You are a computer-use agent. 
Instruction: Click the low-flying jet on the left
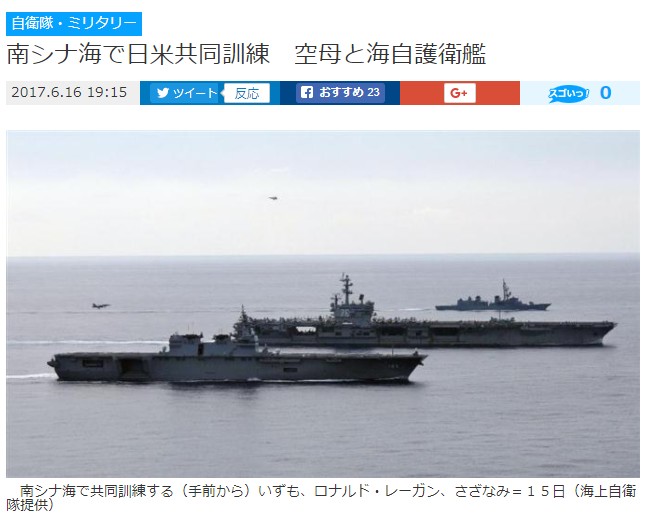click(x=101, y=306)
